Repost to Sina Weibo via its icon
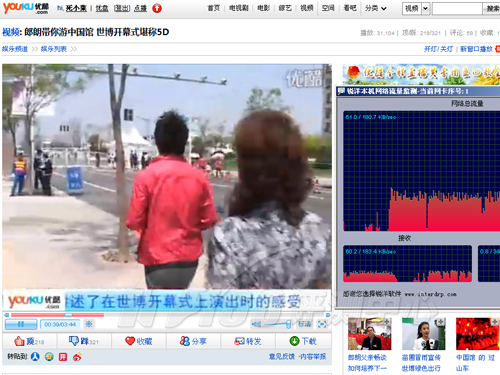This screenshot has width=500, height=375. (x=77, y=357)
